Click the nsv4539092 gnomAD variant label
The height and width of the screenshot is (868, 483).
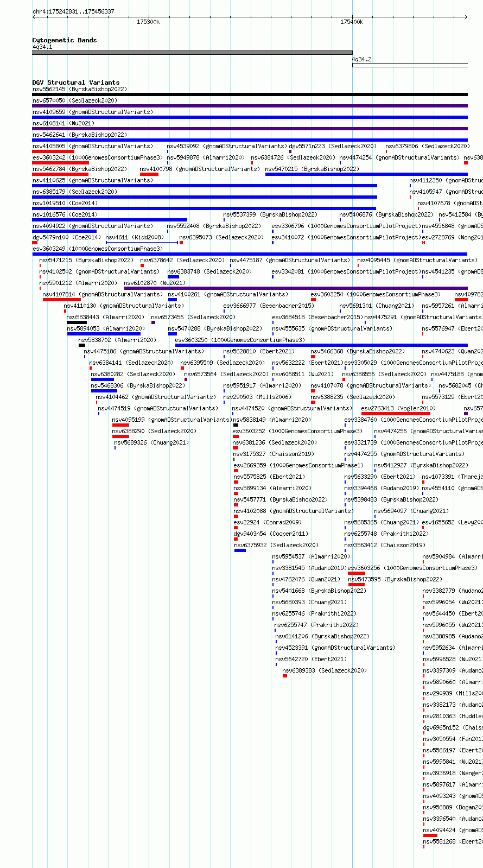227,146
